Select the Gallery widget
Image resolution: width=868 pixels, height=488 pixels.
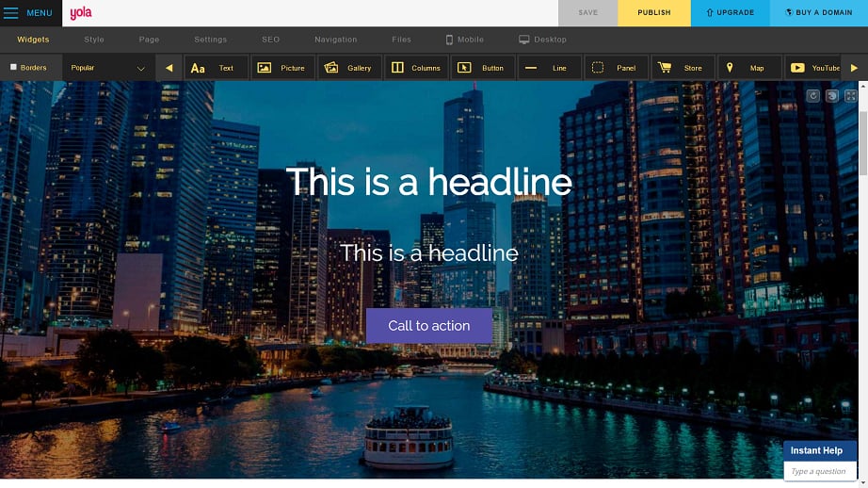click(349, 68)
